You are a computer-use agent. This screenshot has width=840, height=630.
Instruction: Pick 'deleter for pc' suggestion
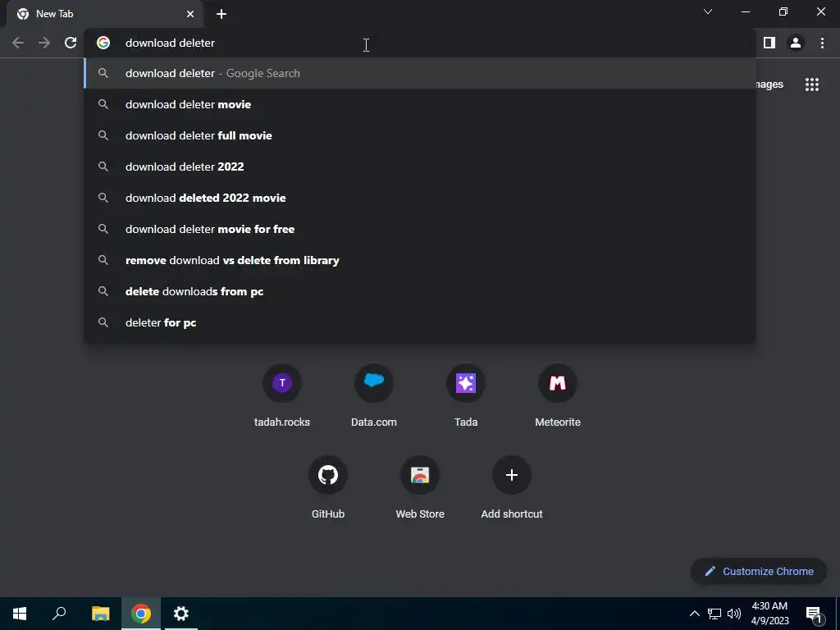pyautogui.click(x=420, y=322)
